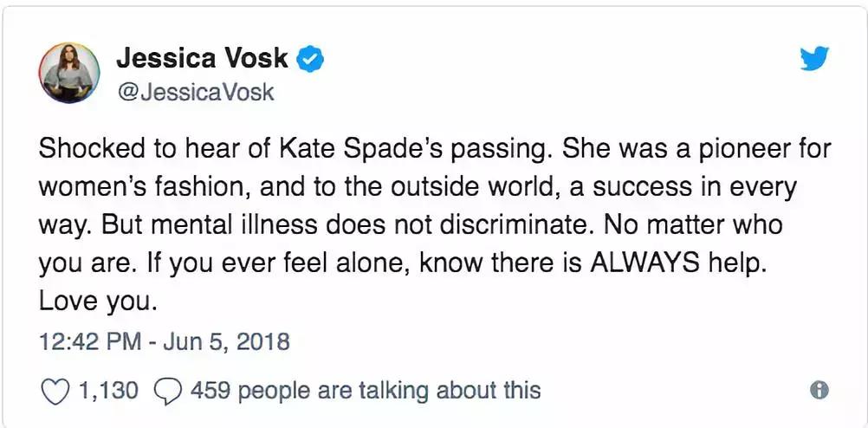Click the 1,130 likes count
The width and height of the screenshot is (868, 428).
(107, 390)
